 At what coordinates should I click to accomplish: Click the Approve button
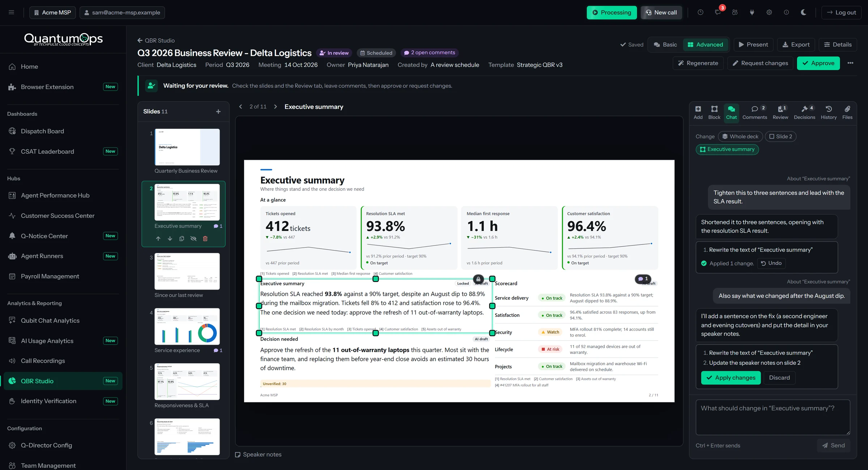[x=818, y=63]
